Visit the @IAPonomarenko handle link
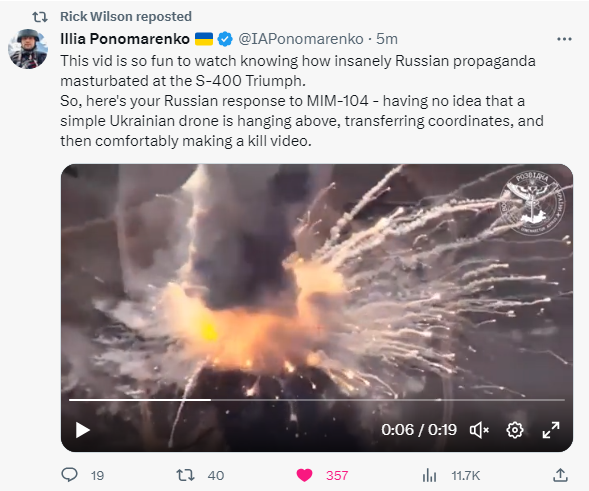The image size is (589, 491). pyautogui.click(x=301, y=39)
